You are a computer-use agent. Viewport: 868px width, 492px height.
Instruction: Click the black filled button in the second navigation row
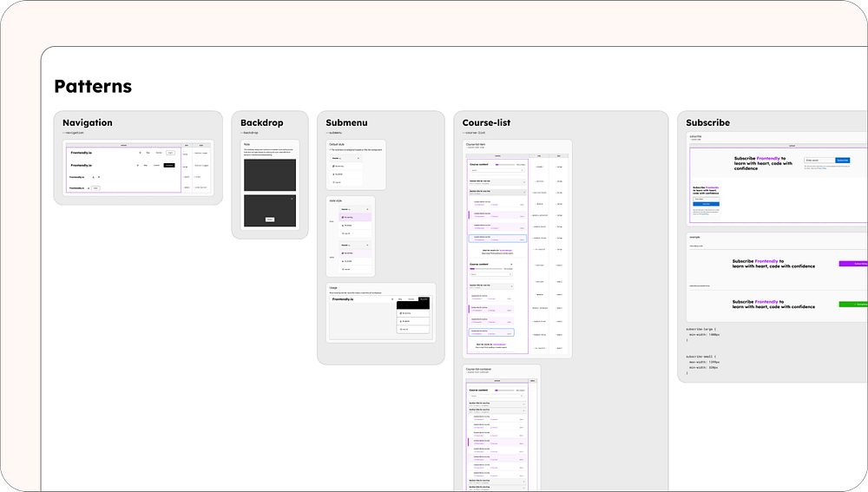point(169,165)
